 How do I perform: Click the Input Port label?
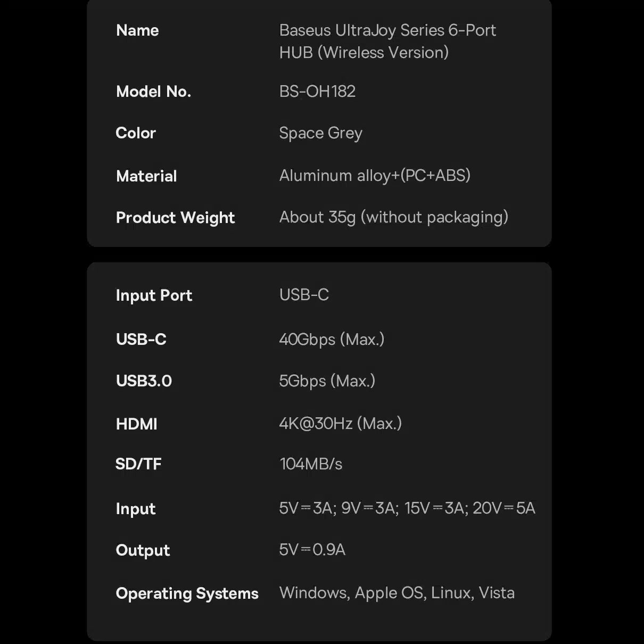(154, 295)
